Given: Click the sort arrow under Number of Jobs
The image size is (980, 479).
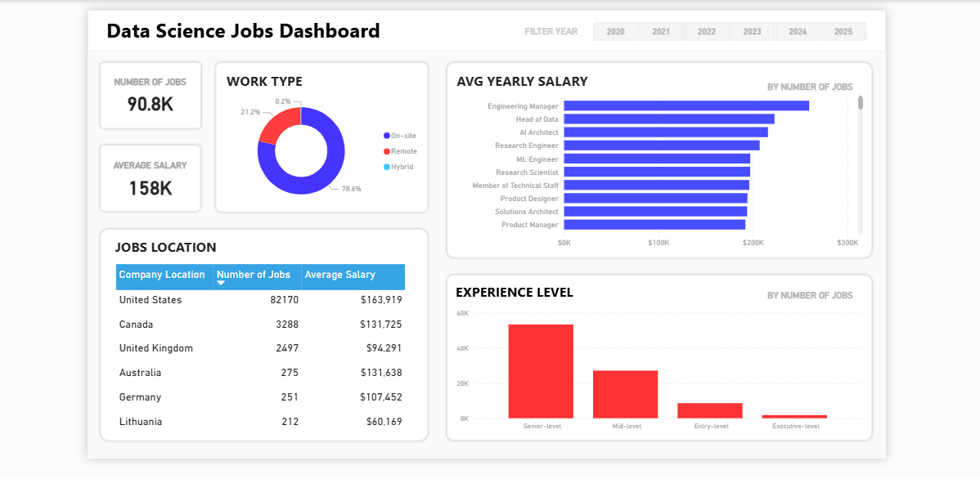Looking at the screenshot, I should pos(221,283).
